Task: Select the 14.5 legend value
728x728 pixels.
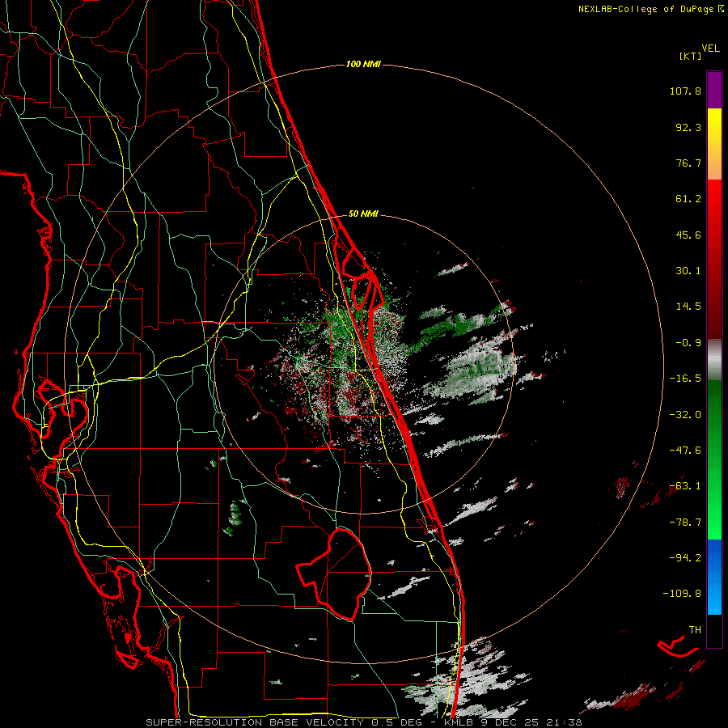Action: tap(688, 307)
